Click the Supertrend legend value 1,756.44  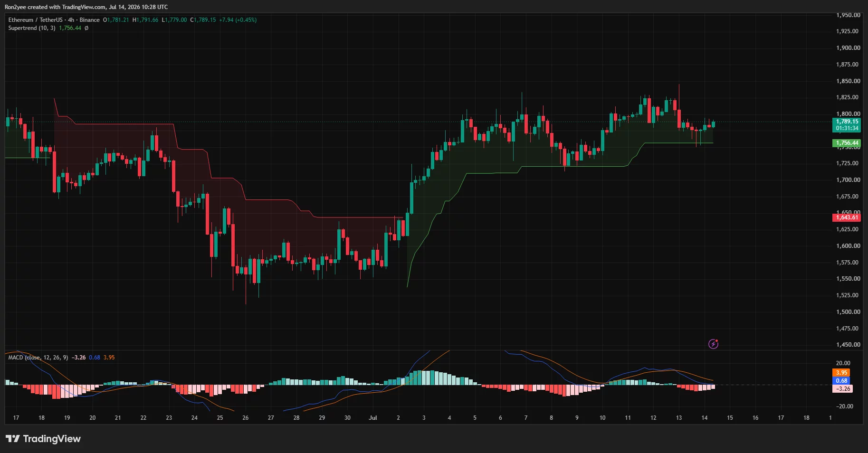[x=70, y=28]
